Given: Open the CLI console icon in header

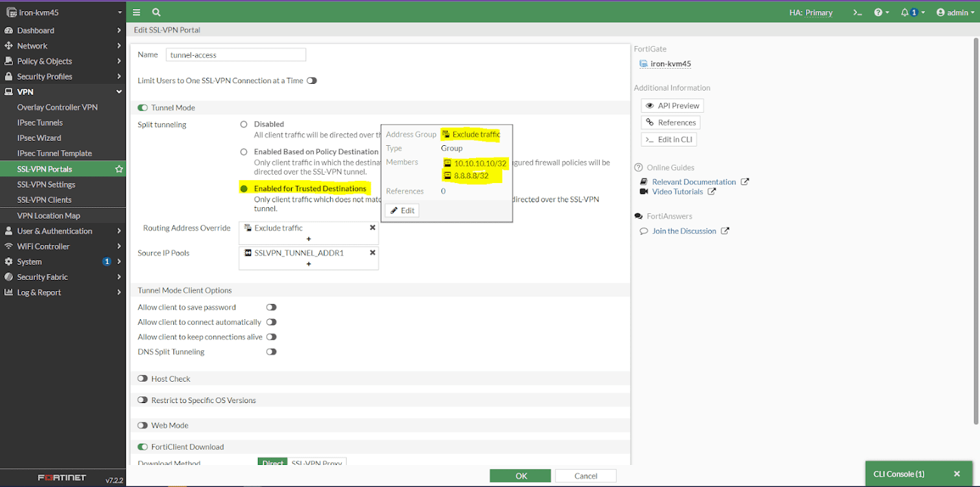Looking at the screenshot, I should tap(857, 12).
